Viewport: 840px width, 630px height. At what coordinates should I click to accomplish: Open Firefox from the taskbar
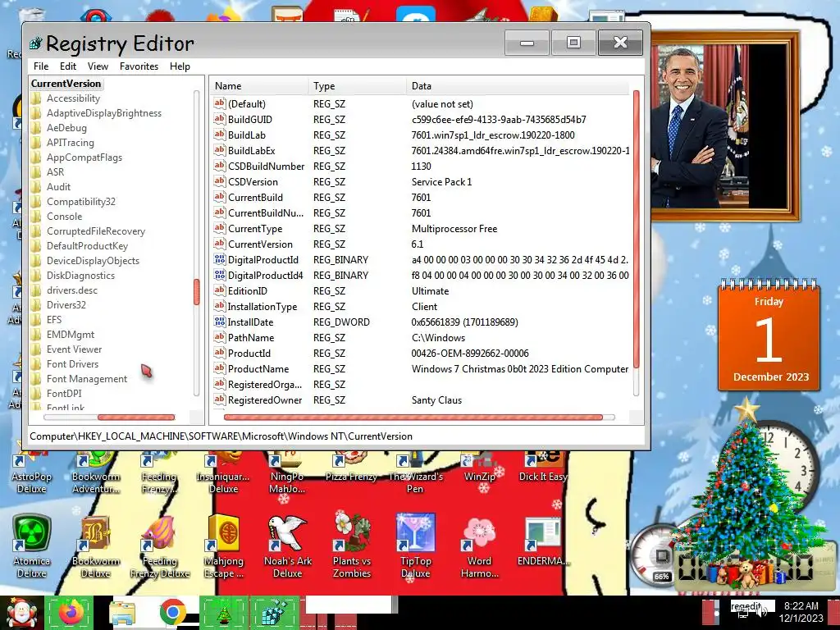click(70, 613)
